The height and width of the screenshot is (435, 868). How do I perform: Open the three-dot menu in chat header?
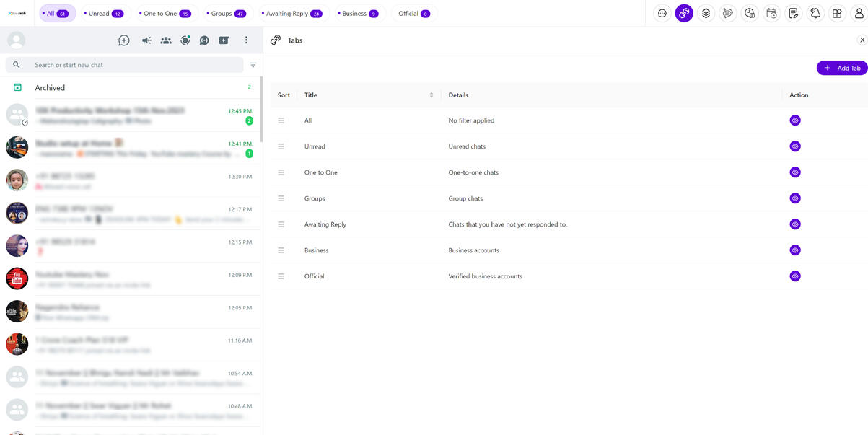pos(246,40)
